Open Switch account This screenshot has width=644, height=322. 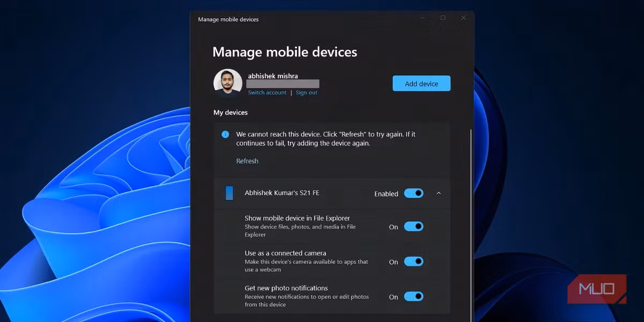pos(267,92)
